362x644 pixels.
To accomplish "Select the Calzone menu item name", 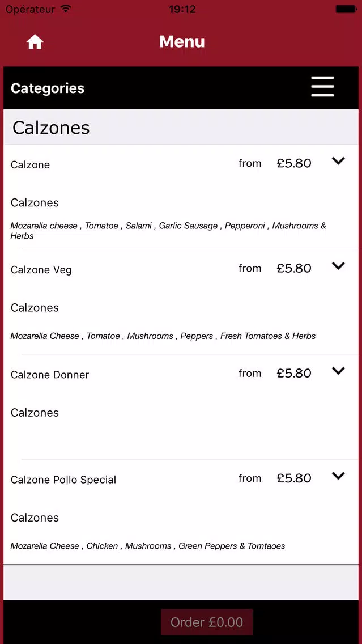I will tap(31, 165).
